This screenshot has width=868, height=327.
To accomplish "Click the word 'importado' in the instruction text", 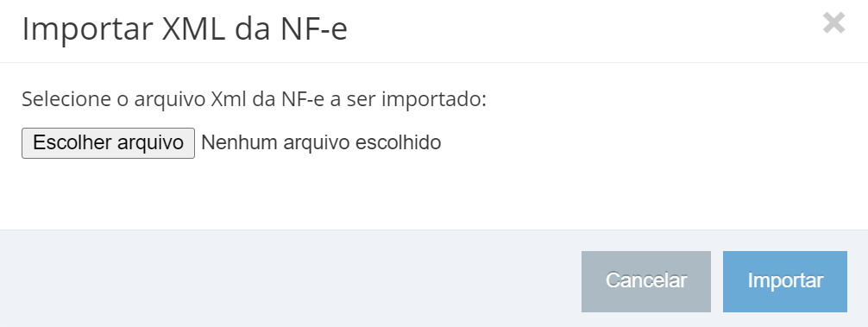I will pos(433,100).
